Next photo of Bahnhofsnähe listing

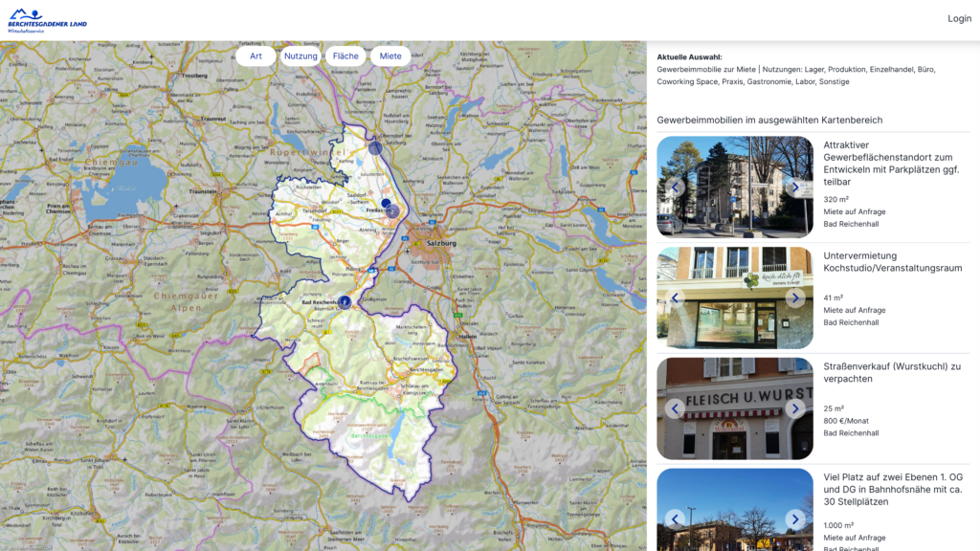point(794,519)
